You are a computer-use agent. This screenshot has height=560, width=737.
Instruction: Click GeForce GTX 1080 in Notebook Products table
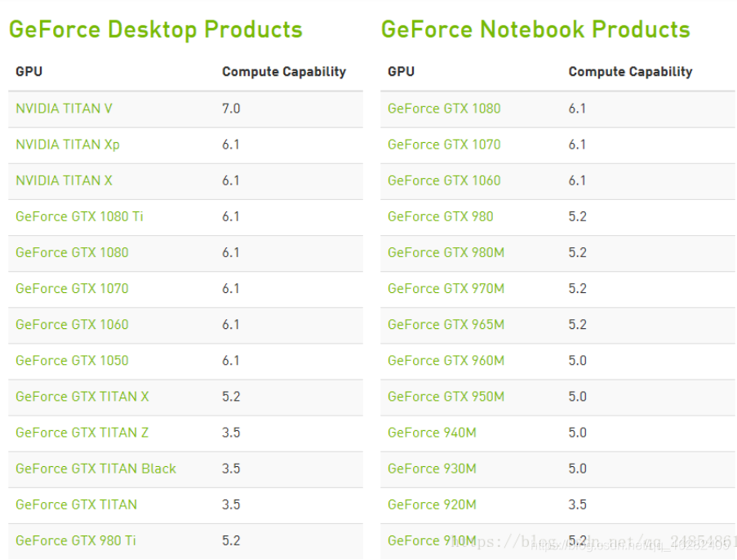(444, 109)
